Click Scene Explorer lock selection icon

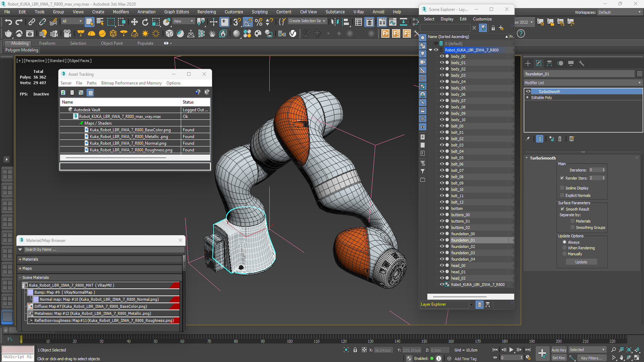[x=493, y=28]
